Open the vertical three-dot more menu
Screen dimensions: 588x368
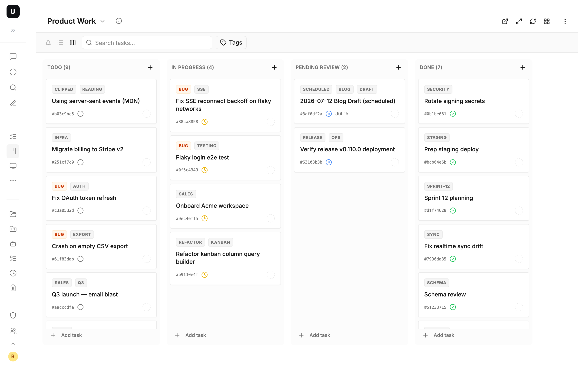pos(565,21)
